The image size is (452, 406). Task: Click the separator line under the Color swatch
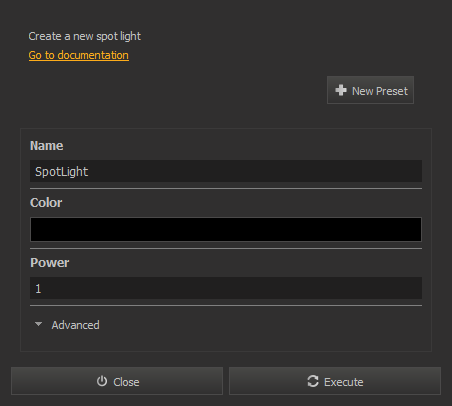226,249
